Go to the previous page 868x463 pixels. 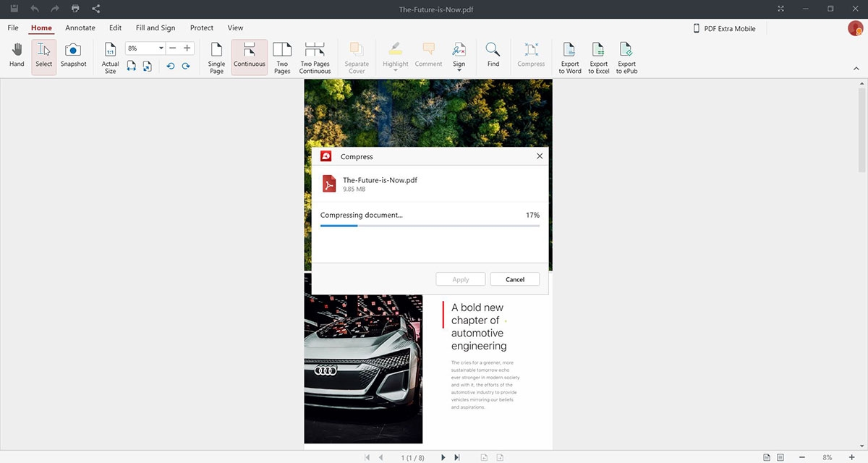pos(380,457)
